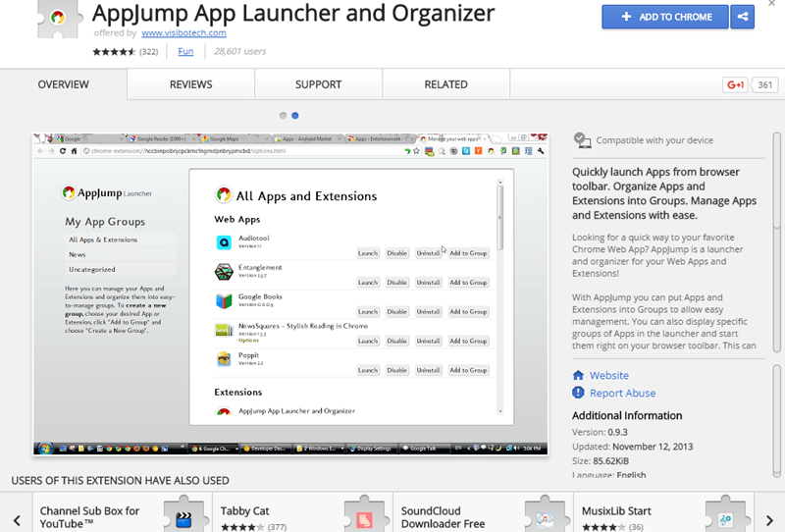This screenshot has width=785, height=532.
Task: Click Add to Group for Poppit in screenshot
Action: (468, 370)
